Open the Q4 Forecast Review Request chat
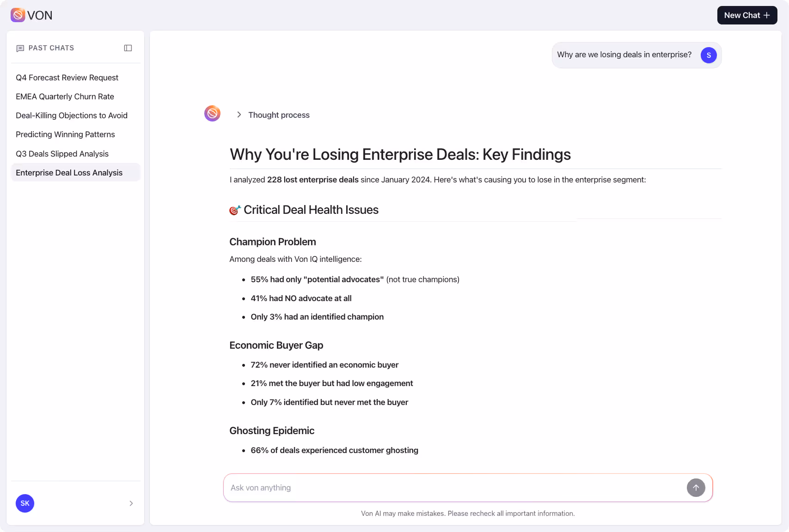 click(67, 78)
